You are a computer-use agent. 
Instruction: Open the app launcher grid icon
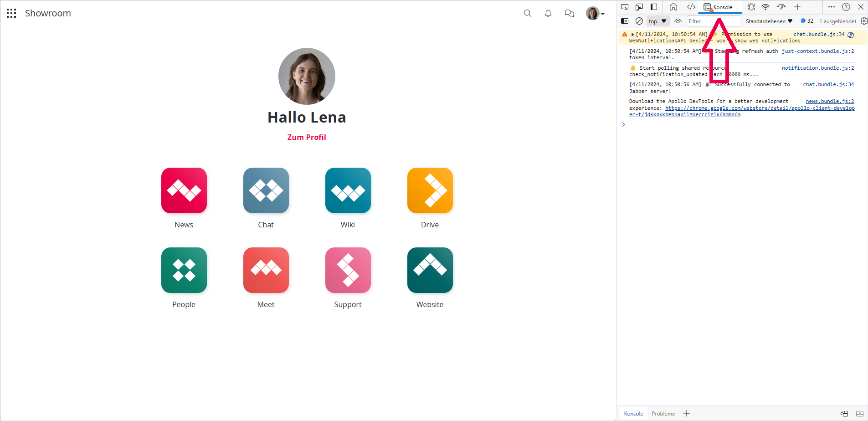point(11,13)
